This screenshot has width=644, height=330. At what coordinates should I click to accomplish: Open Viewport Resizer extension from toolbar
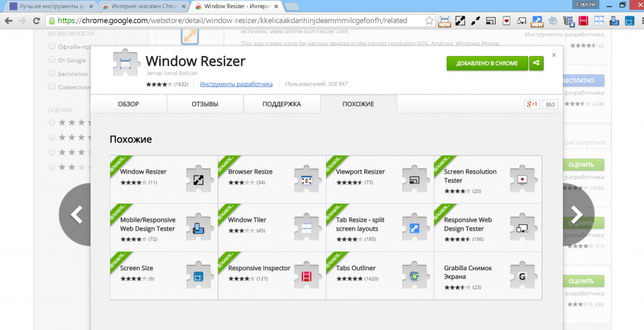pyautogui.click(x=491, y=21)
